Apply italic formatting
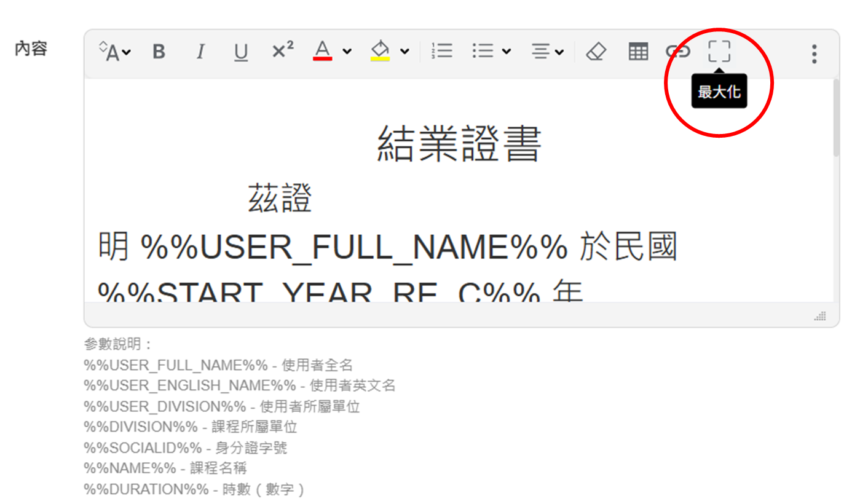 click(200, 52)
